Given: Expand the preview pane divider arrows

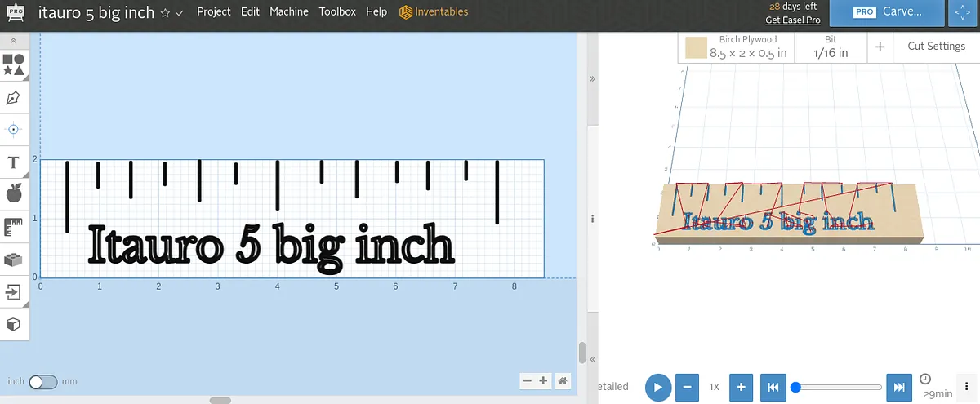Looking at the screenshot, I should [592, 78].
